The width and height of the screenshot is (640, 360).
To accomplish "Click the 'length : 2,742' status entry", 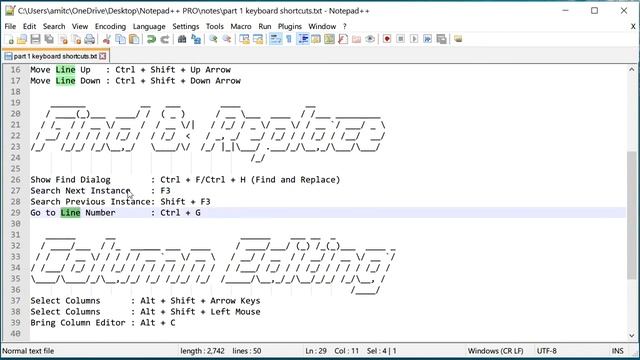I will pos(202,351).
